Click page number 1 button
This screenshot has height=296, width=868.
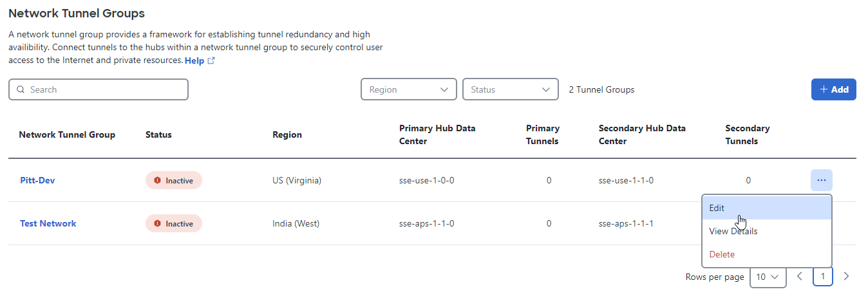pyautogui.click(x=823, y=277)
